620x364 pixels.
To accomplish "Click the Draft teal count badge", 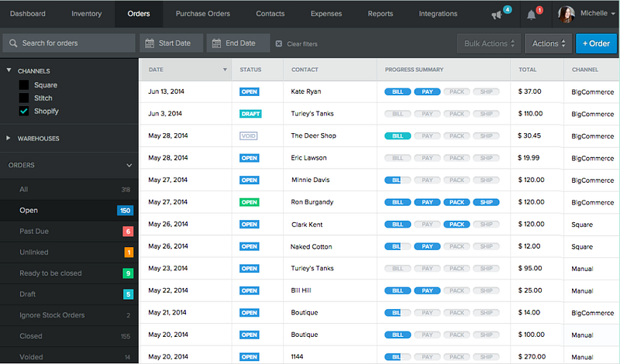I will tap(128, 294).
